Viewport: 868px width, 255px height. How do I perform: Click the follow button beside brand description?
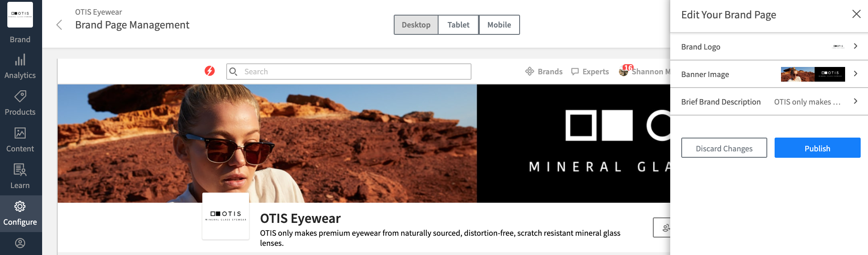(662, 227)
